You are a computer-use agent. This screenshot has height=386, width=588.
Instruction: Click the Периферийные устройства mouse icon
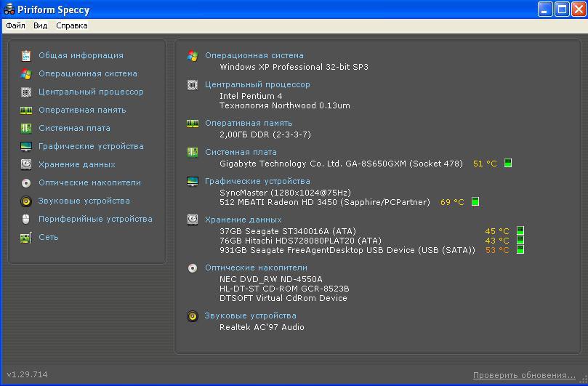(26, 219)
